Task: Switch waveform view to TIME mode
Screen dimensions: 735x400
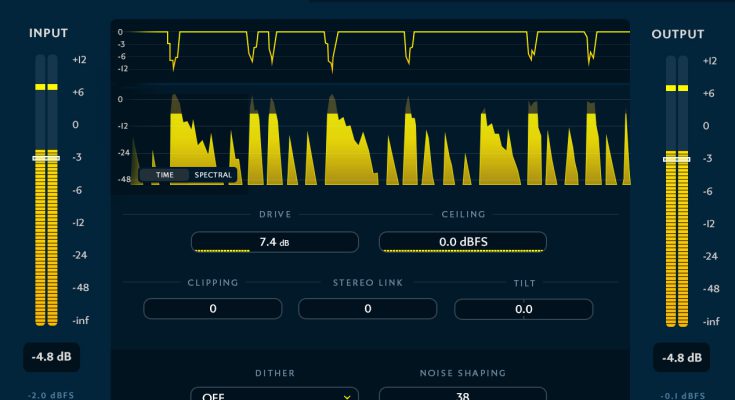Action: click(164, 175)
